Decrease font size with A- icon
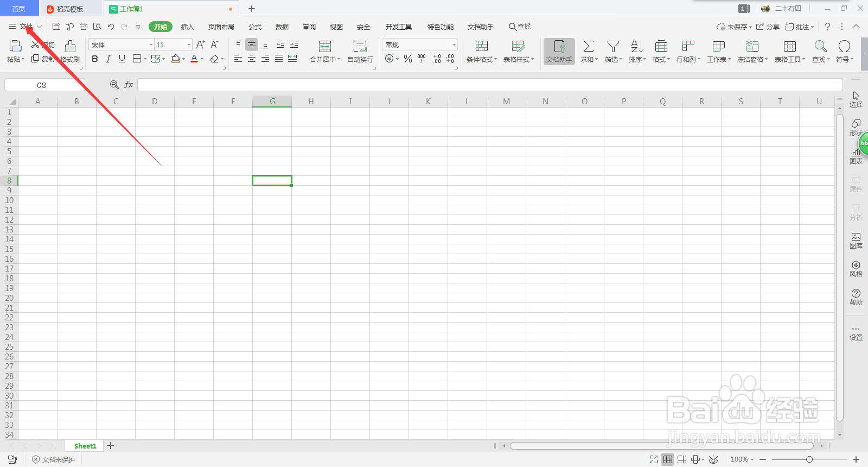This screenshot has height=467, width=868. coord(215,45)
